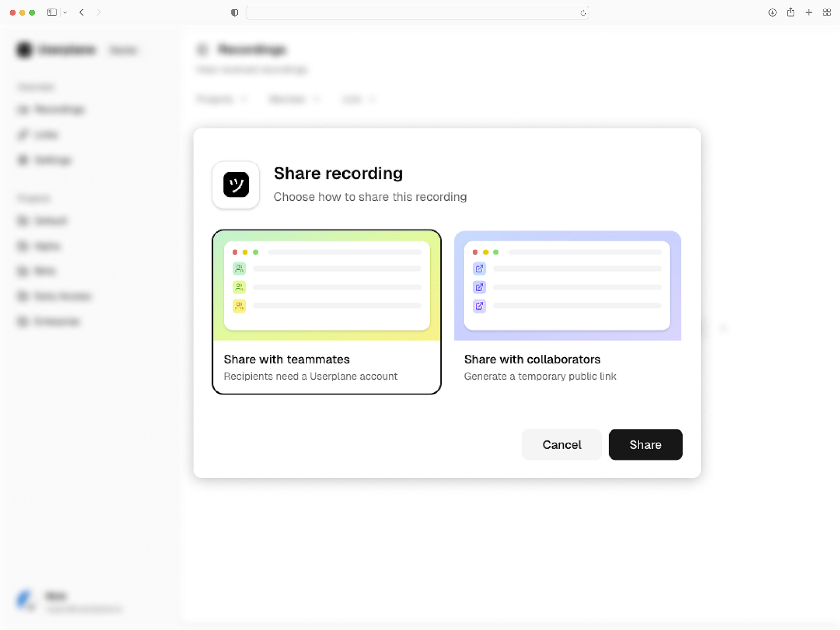Click the collaborators preview illustration
The image size is (840, 630).
tap(567, 285)
